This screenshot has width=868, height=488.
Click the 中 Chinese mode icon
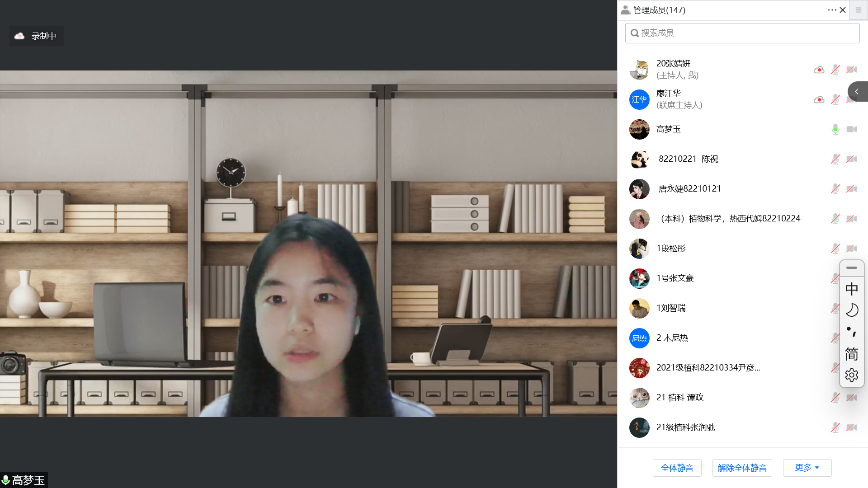(x=851, y=289)
